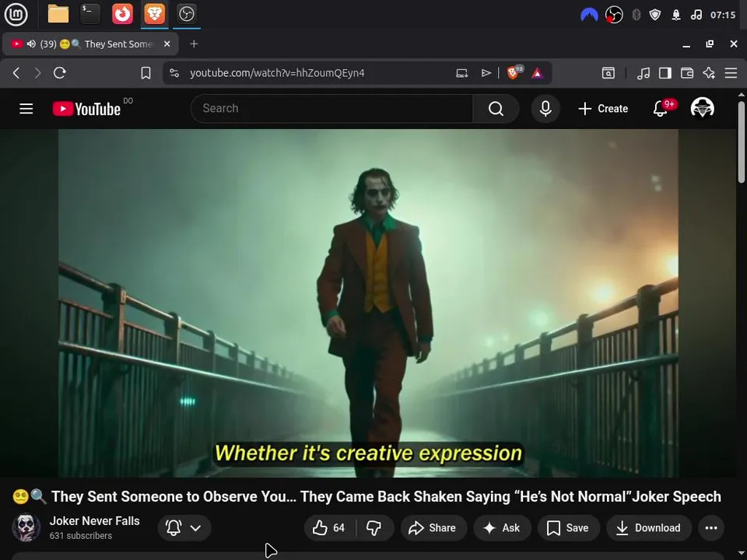
Task: Open the Brave media playlist music icon
Action: click(x=644, y=73)
